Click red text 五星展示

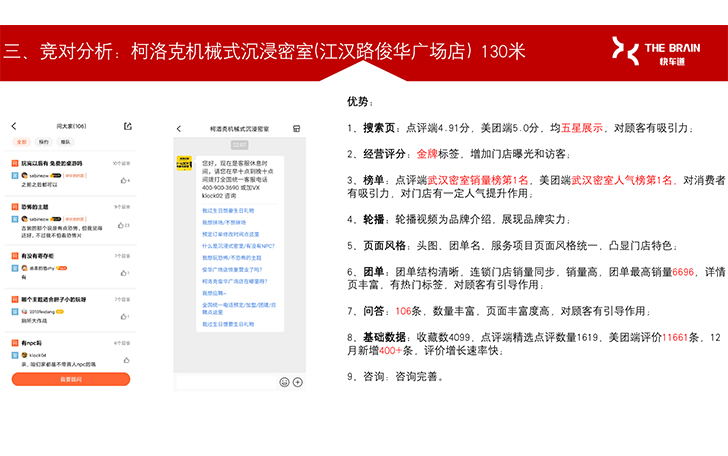point(582,128)
